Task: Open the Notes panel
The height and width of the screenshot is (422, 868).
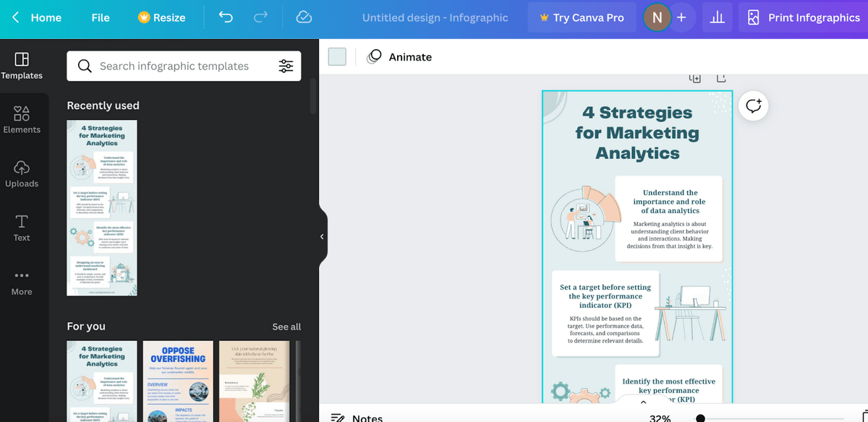Action: (357, 417)
